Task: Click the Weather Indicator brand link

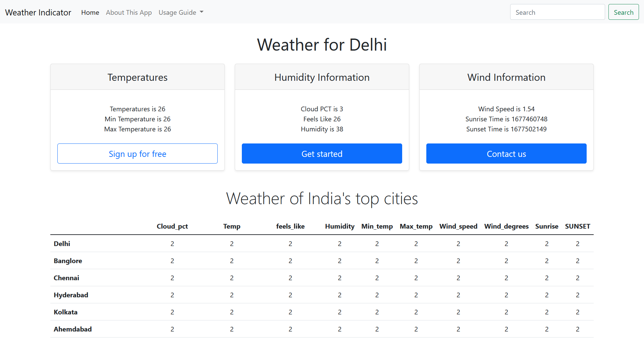Action: [38, 12]
